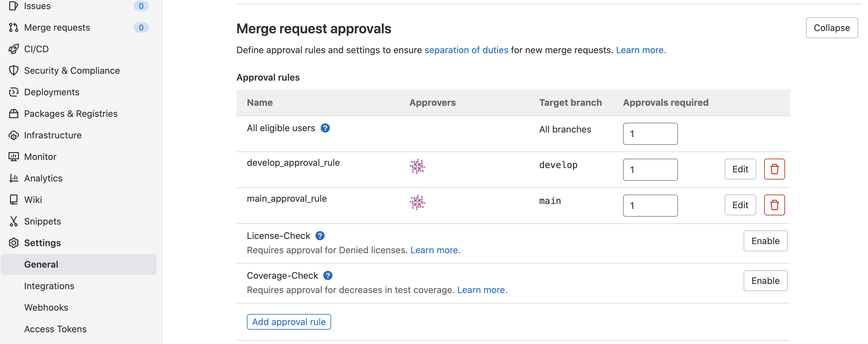The height and width of the screenshot is (344, 868).
Task: Focus approvals required field for develop rule
Action: pos(650,170)
